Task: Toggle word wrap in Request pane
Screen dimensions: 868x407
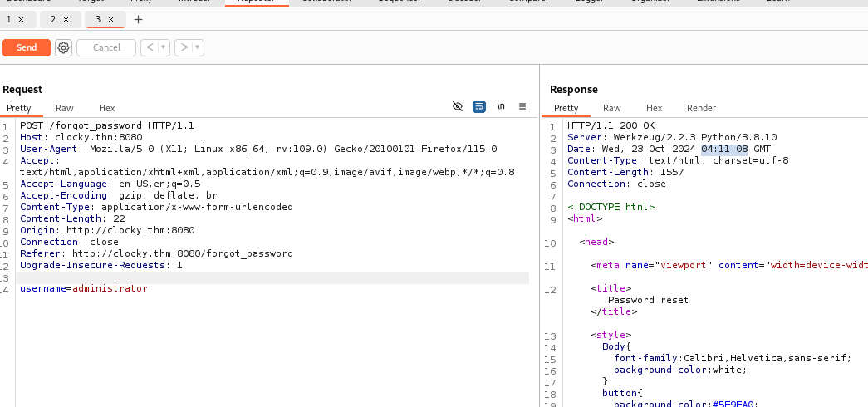Action: [478, 106]
